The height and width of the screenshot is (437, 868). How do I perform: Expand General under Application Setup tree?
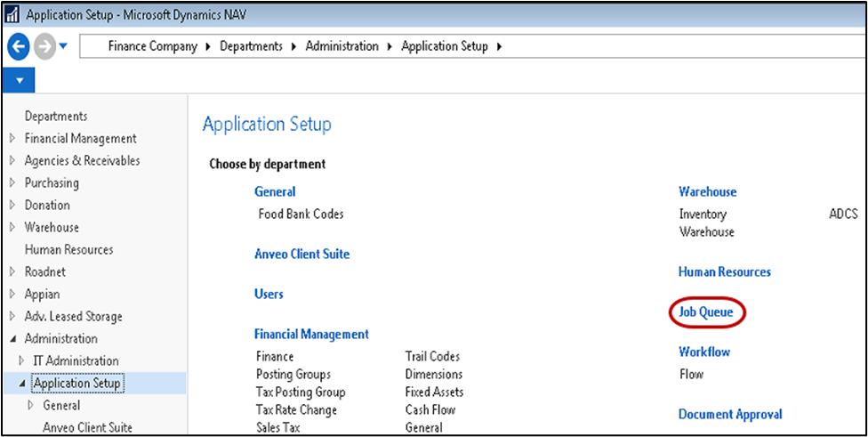31,406
